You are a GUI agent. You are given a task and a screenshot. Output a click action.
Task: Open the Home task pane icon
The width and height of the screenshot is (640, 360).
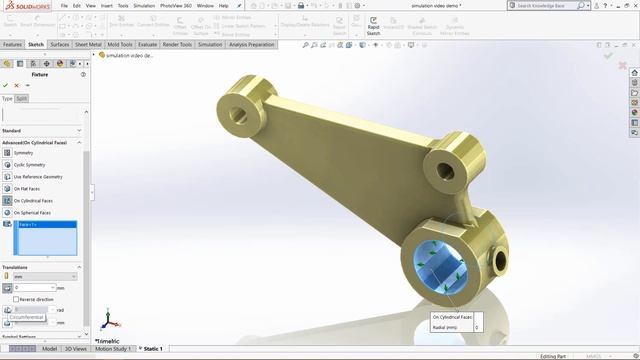pyautogui.click(x=634, y=73)
